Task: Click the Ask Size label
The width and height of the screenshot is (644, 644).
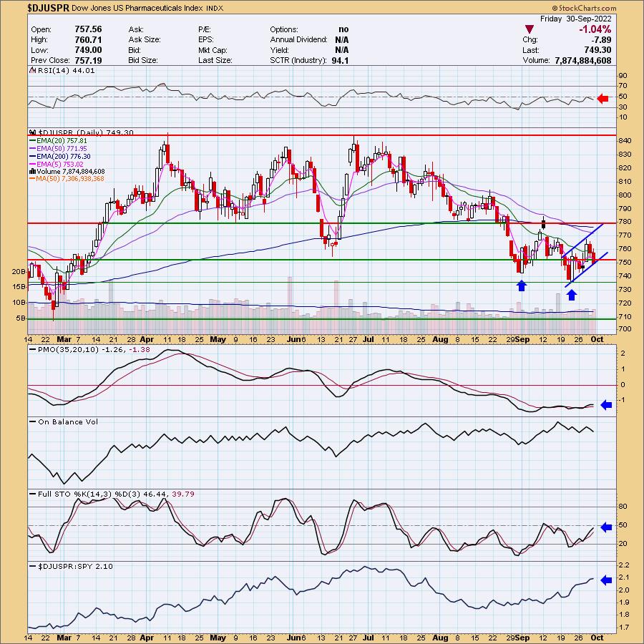Action: click(x=145, y=40)
